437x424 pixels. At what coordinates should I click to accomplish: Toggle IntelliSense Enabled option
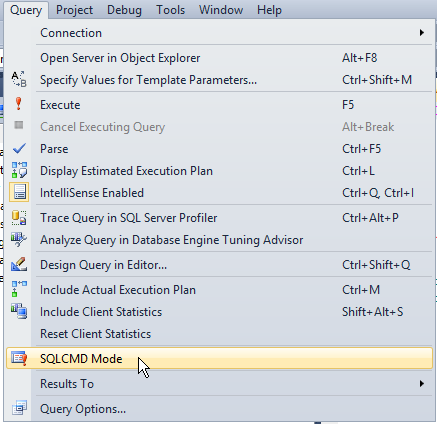pos(219,193)
